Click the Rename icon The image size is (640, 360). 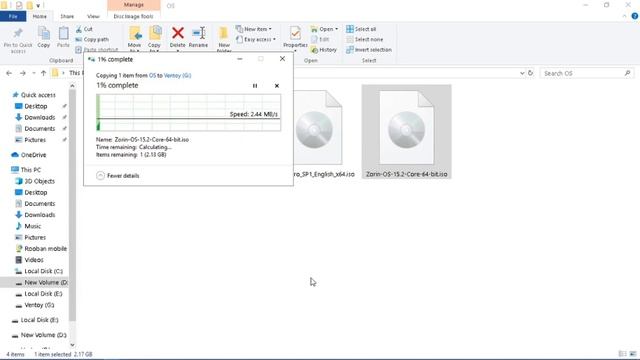pos(198,33)
